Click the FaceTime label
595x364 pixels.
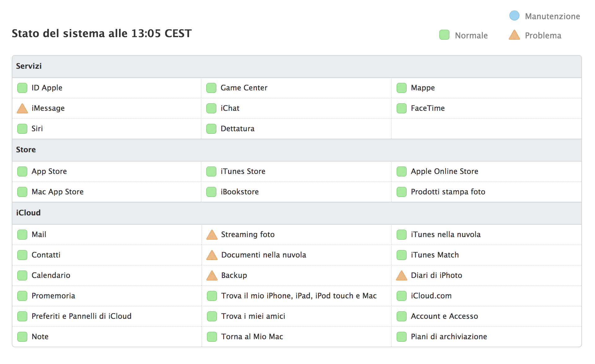[x=428, y=108]
